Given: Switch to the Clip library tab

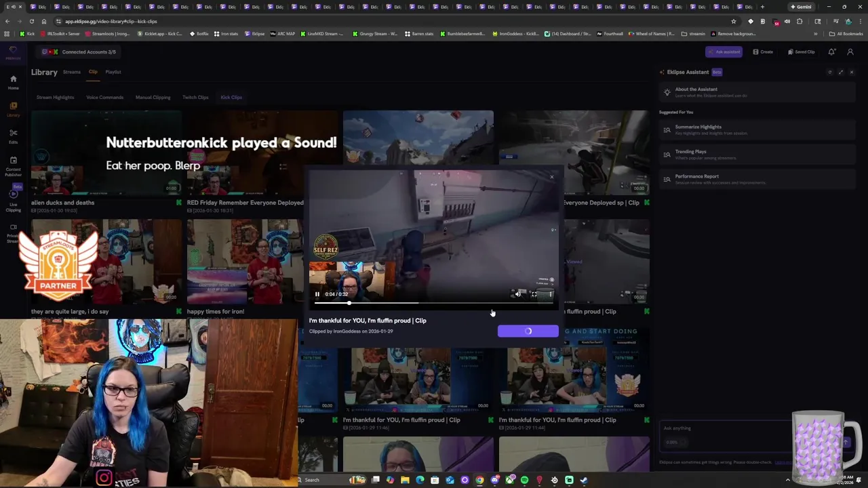Looking at the screenshot, I should 93,72.
